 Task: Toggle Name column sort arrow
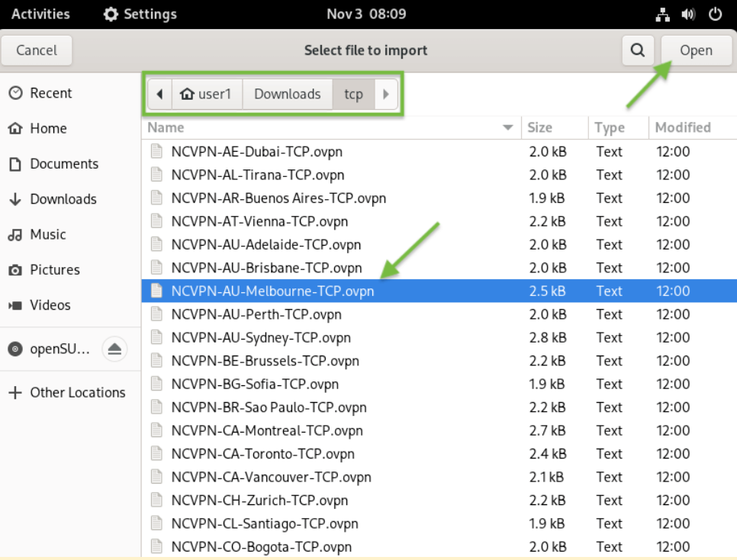coord(507,127)
